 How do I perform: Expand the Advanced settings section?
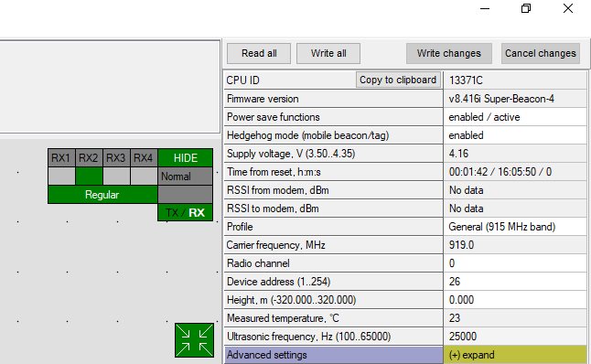coord(515,355)
